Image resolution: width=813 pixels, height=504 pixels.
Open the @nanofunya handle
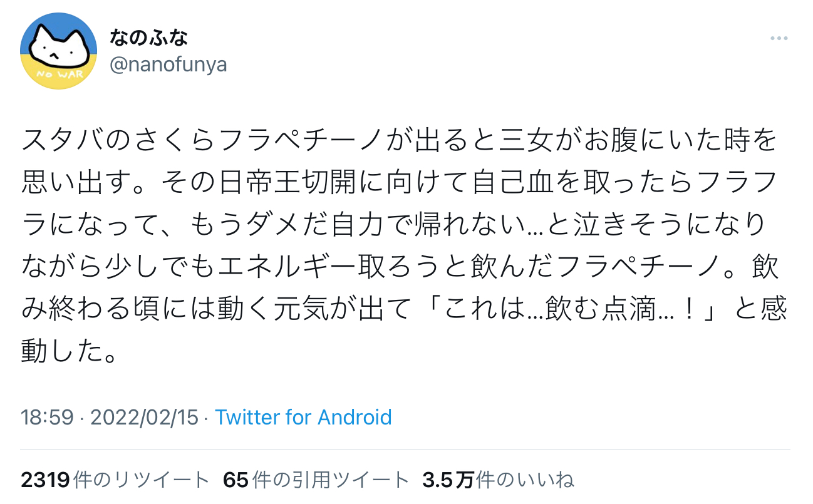pos(169,64)
